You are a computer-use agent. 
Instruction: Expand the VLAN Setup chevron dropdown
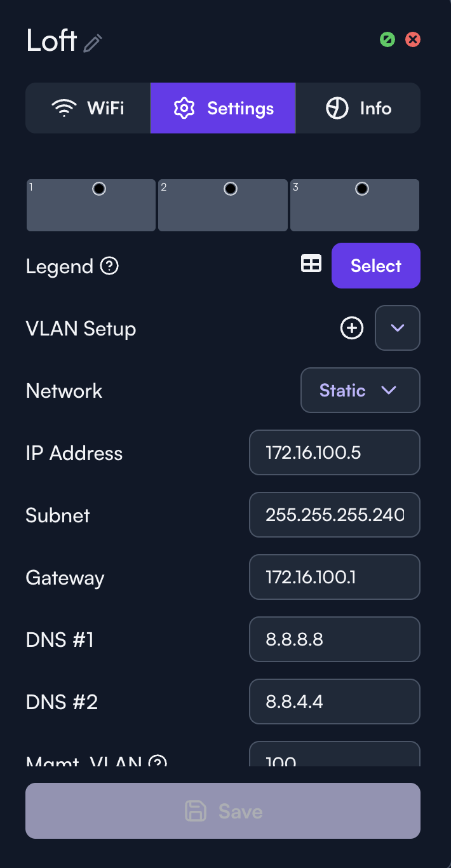point(398,328)
